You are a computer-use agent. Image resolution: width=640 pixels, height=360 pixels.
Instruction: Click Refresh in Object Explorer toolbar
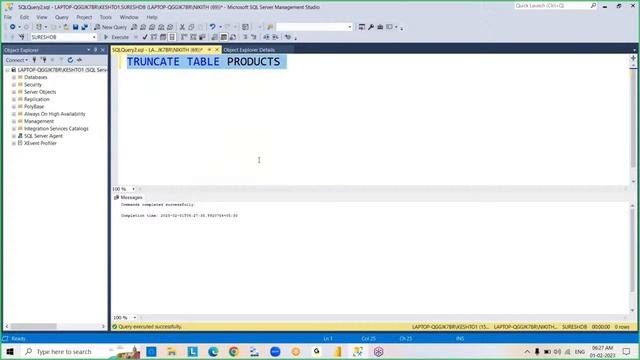point(70,60)
